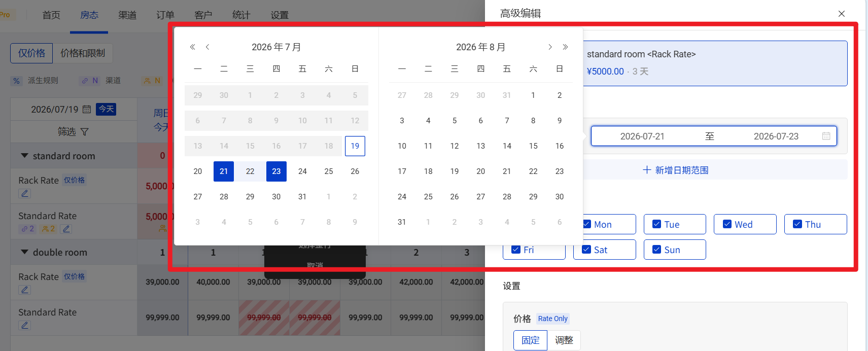The image size is (868, 351).
Task: Switch to 价格和限制 view
Action: (83, 53)
